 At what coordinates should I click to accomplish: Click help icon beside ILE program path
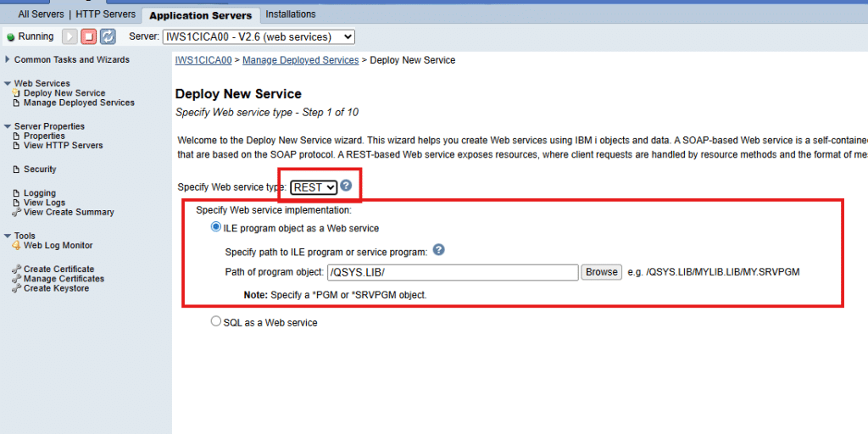438,250
